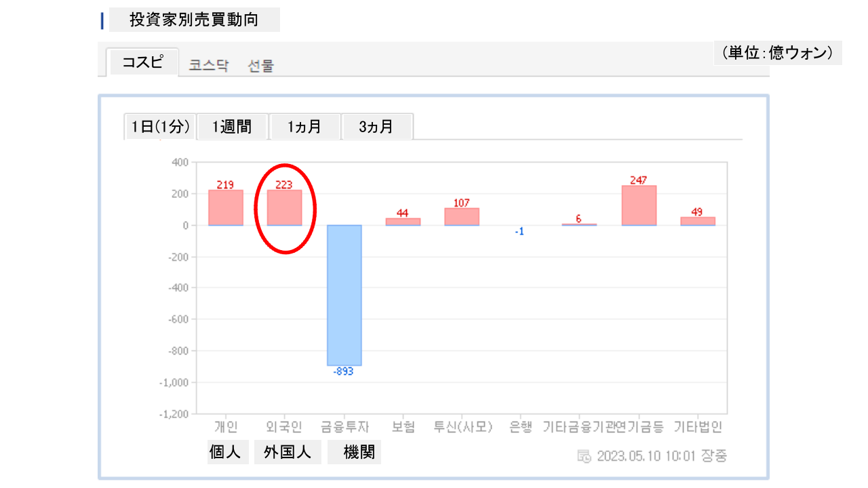Click the 外国人 translation label
Viewport: 868px width, 488px height.
[x=288, y=452]
